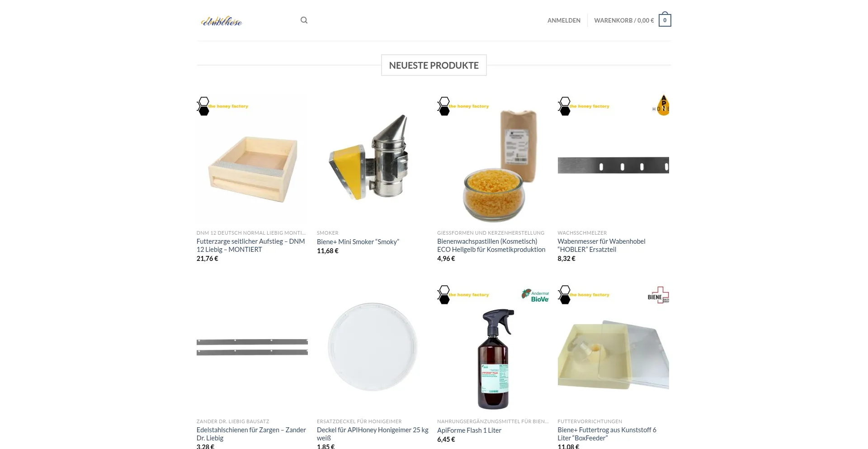Image resolution: width=868 pixels, height=449 pixels.
Task: Select the Wachsschmelzer category label
Action: click(582, 233)
